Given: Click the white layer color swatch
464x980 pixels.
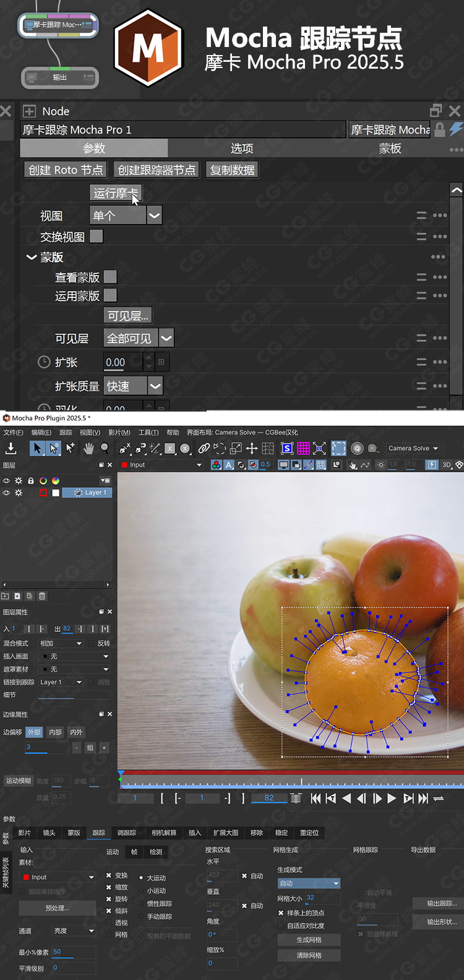Looking at the screenshot, I should [x=56, y=493].
